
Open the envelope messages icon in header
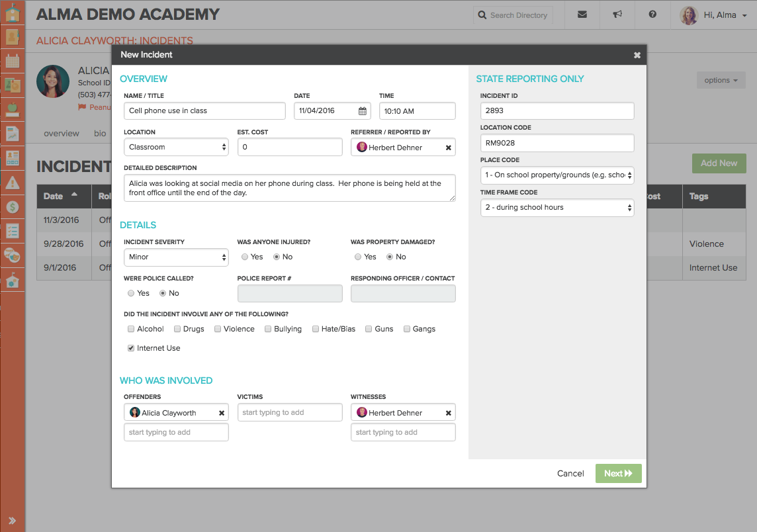[x=582, y=15]
